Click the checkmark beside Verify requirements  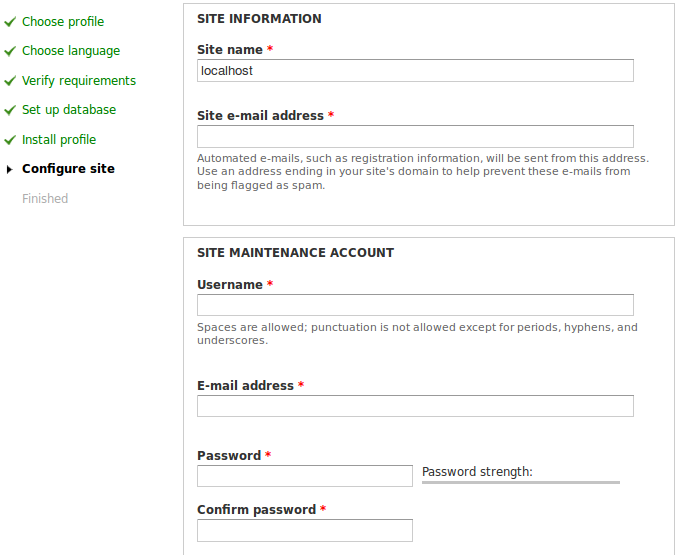[10, 81]
